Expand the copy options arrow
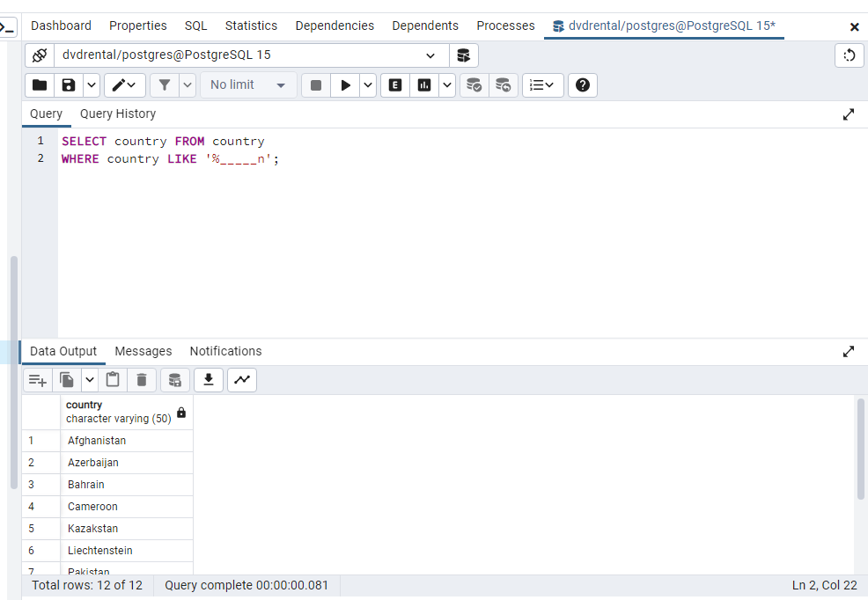This screenshot has width=868, height=600. [x=90, y=380]
